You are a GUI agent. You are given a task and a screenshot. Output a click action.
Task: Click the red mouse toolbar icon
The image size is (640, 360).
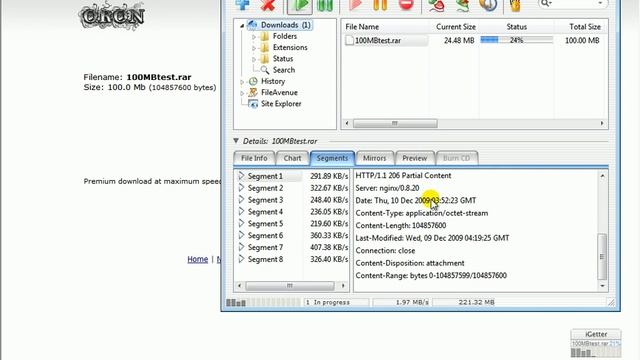436,5
